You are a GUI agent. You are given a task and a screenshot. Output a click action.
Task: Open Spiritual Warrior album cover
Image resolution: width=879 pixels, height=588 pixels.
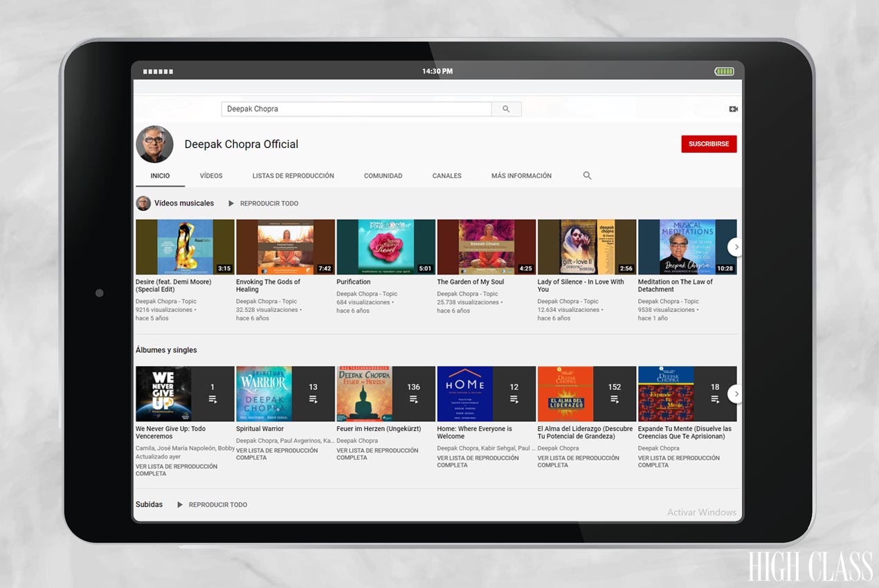pyautogui.click(x=264, y=394)
